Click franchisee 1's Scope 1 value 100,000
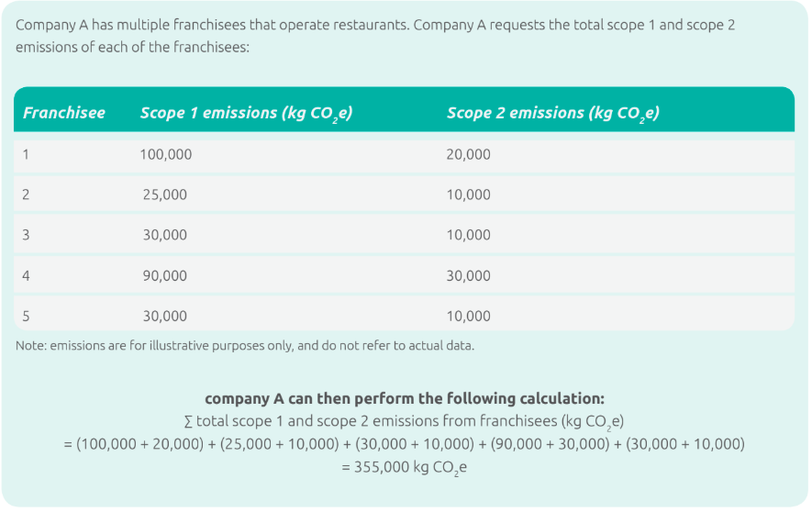The image size is (812, 512). tap(166, 154)
